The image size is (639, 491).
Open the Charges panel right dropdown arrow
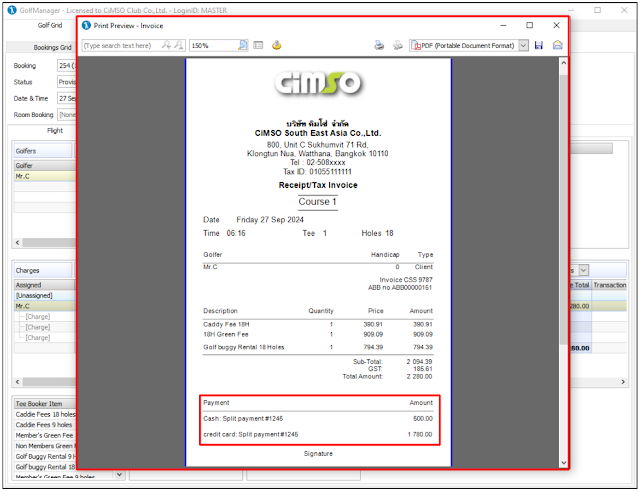(x=584, y=270)
